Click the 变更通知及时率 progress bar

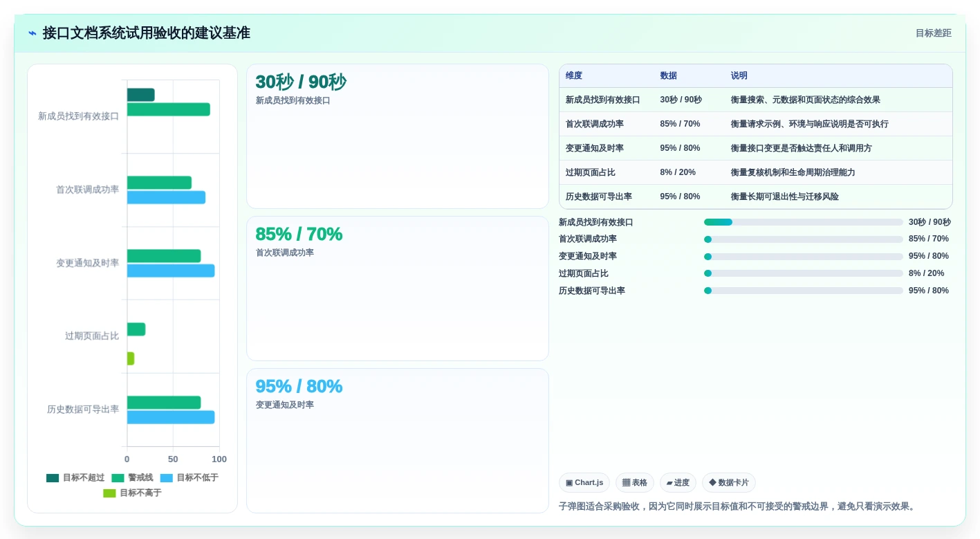804,257
